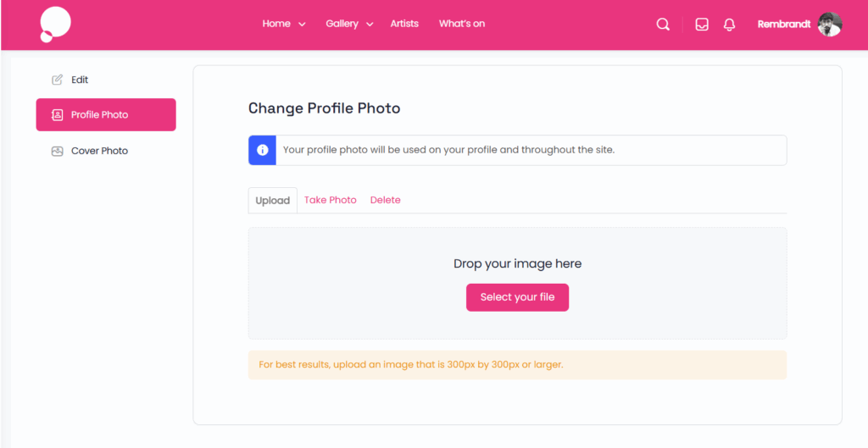Switch to the Take Photo tab
This screenshot has height=448, width=868.
(331, 200)
